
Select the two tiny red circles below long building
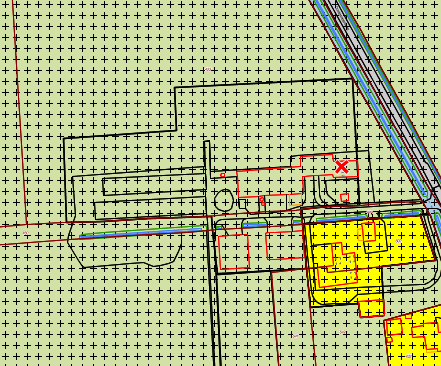coord(262,201)
